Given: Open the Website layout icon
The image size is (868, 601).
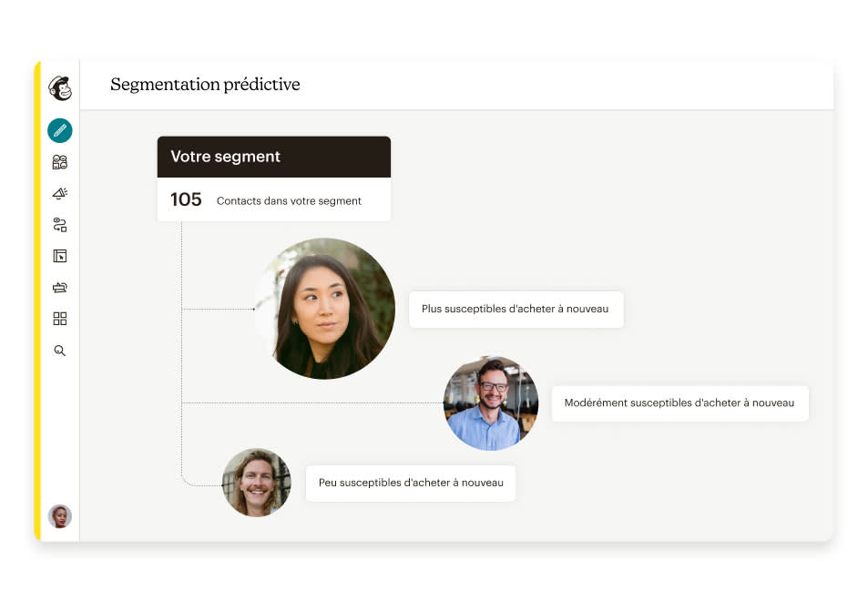Looking at the screenshot, I should (x=60, y=256).
